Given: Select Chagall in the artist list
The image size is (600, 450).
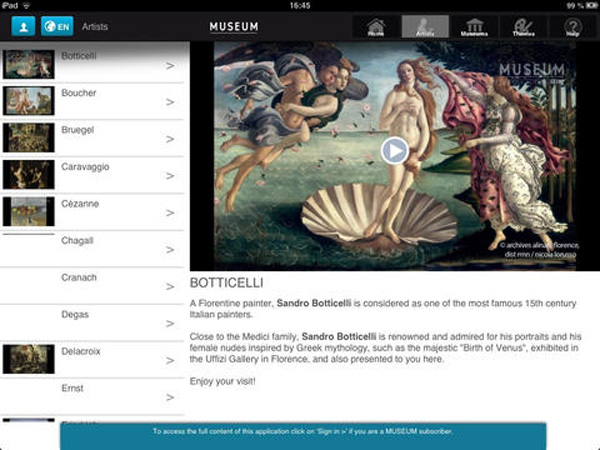Looking at the screenshot, I should tap(92, 249).
